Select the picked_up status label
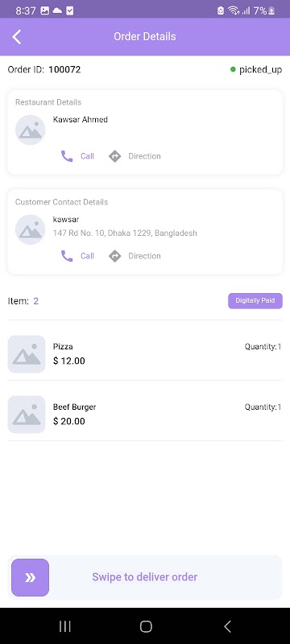Viewport: 290px width, 644px height. (260, 70)
